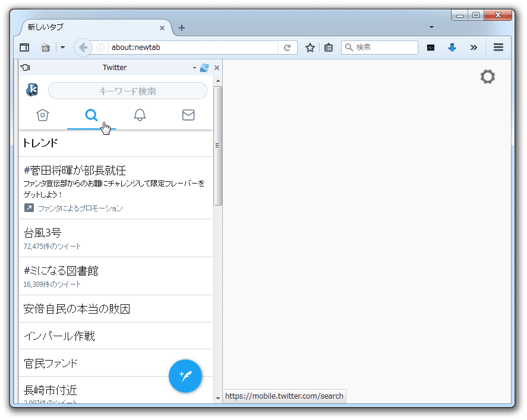Click the sidebar scrollbar down arrow
Image resolution: width=527 pixels, height=420 pixels.
click(218, 398)
